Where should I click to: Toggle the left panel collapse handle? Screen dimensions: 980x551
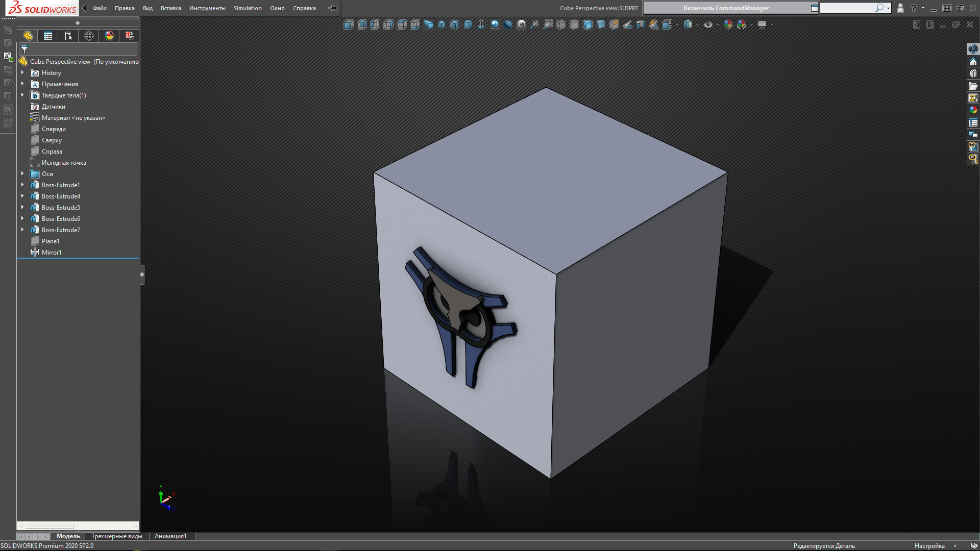point(142,274)
